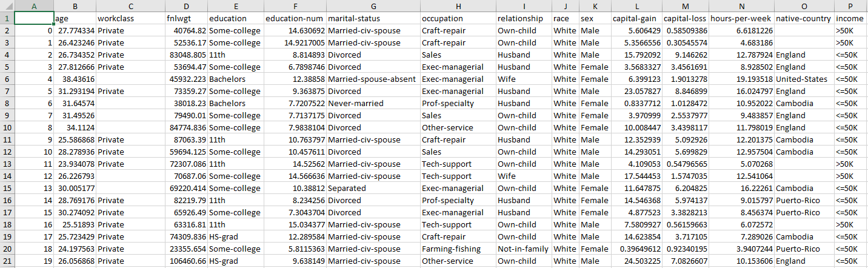
Task: Click the 'native-country' header cell
Action: click(x=803, y=18)
